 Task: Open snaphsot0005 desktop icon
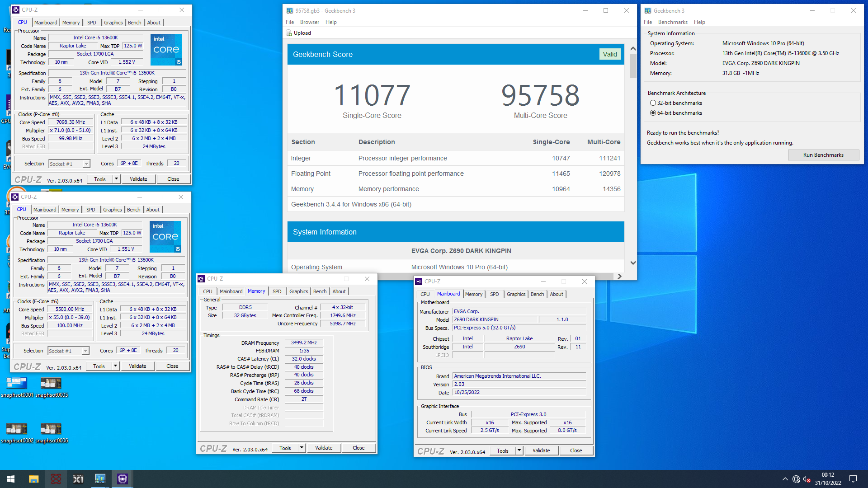tap(52, 387)
